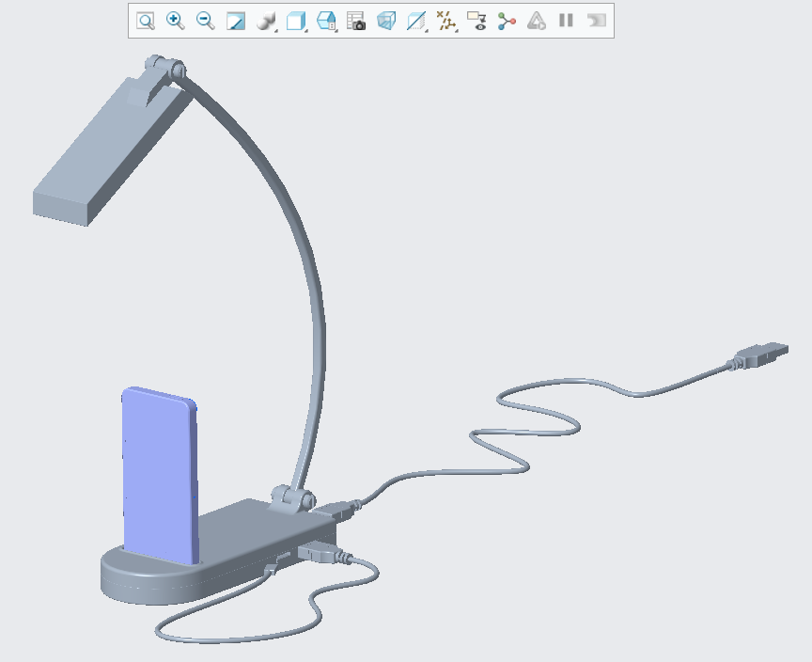
Task: Click the Refit view icon
Action: [146, 22]
